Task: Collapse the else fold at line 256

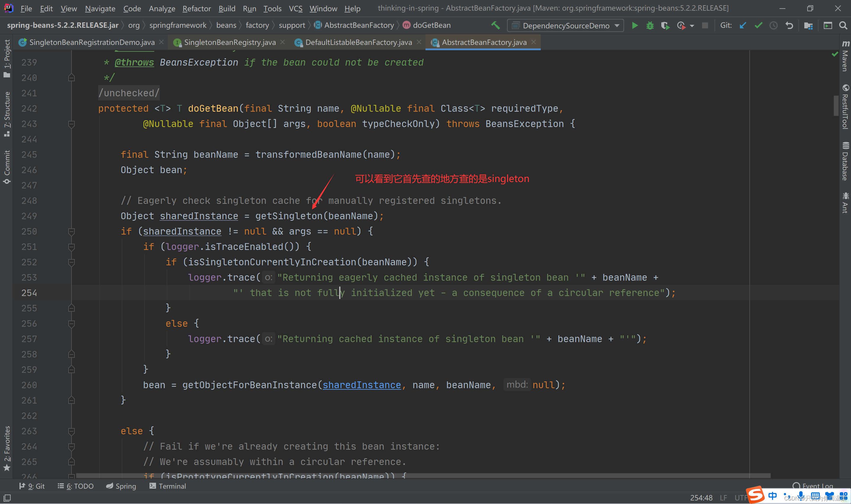Action: (71, 324)
